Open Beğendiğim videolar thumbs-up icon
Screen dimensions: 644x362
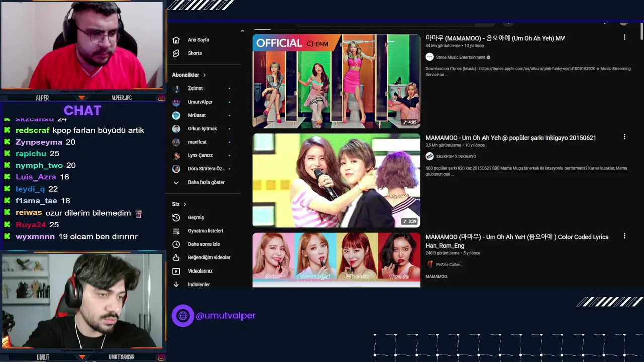click(176, 258)
